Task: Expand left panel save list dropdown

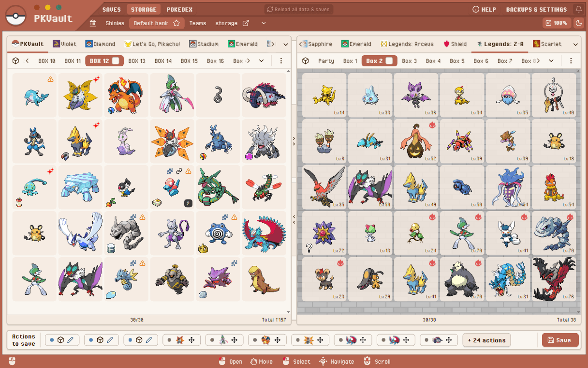Action: tap(285, 44)
